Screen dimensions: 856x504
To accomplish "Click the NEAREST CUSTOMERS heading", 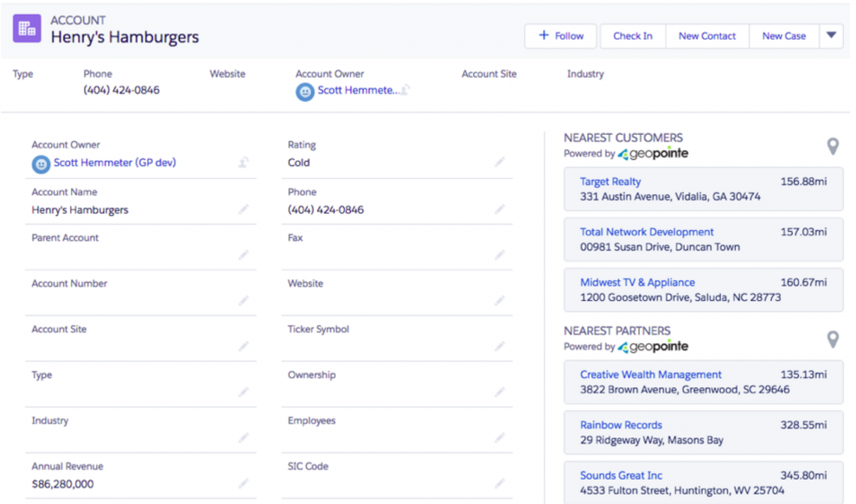I will point(623,137).
